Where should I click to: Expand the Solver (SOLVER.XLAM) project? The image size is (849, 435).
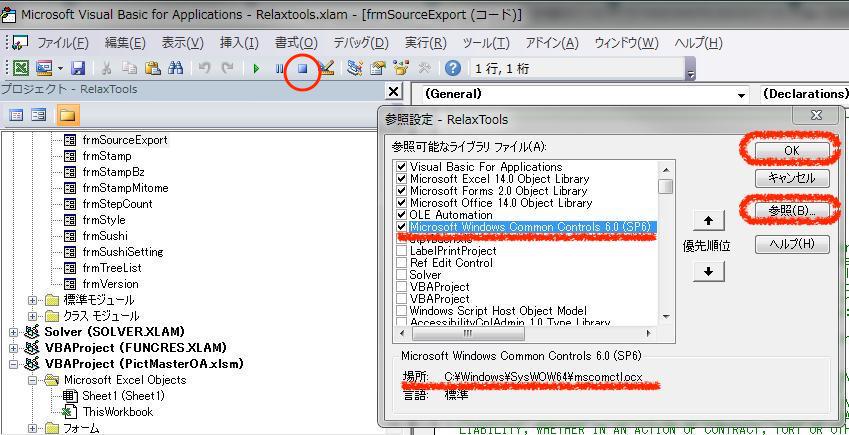pos(13,332)
